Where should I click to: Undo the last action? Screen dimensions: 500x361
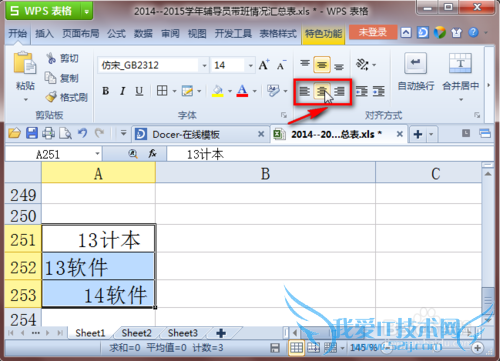coord(83,133)
